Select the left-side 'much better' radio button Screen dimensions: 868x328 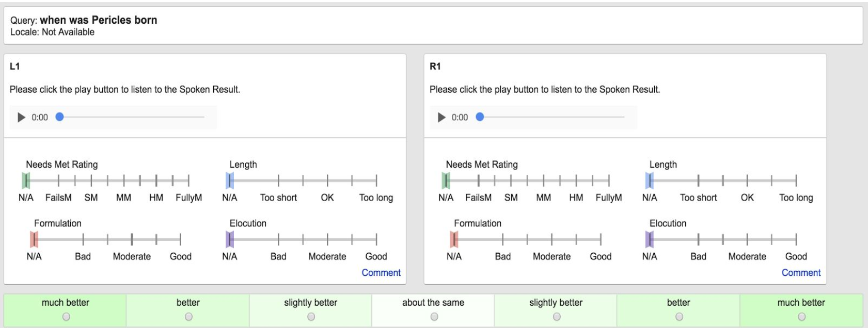(66, 317)
